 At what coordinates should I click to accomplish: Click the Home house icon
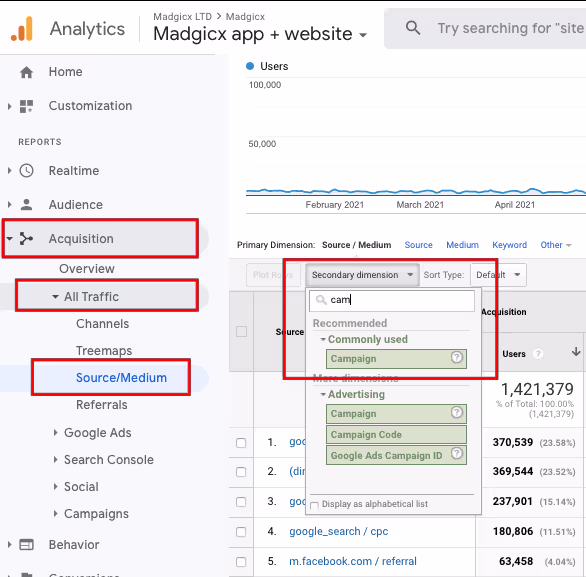(x=26, y=72)
